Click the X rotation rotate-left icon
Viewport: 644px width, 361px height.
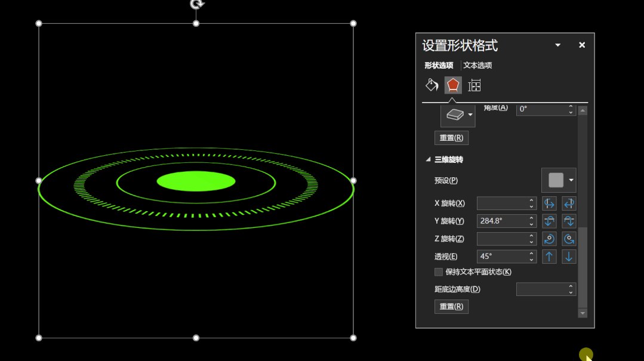[549, 203]
